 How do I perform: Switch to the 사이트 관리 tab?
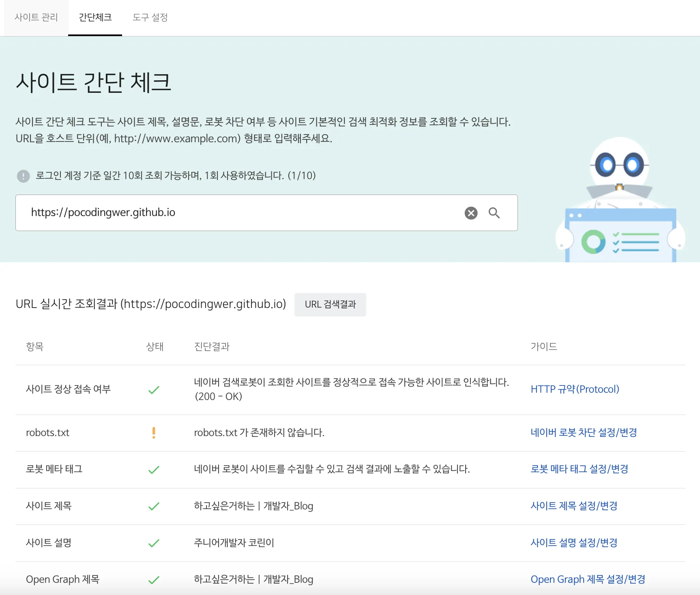(36, 17)
